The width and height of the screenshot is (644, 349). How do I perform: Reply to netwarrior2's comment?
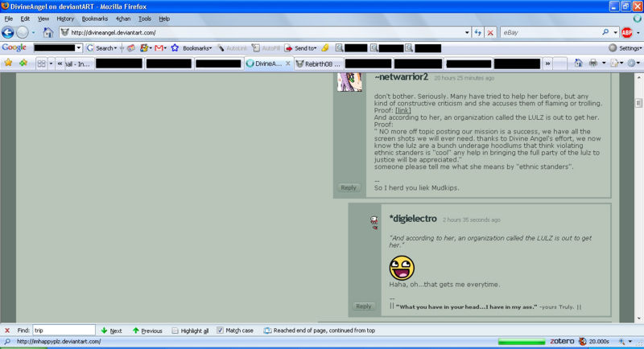click(348, 187)
